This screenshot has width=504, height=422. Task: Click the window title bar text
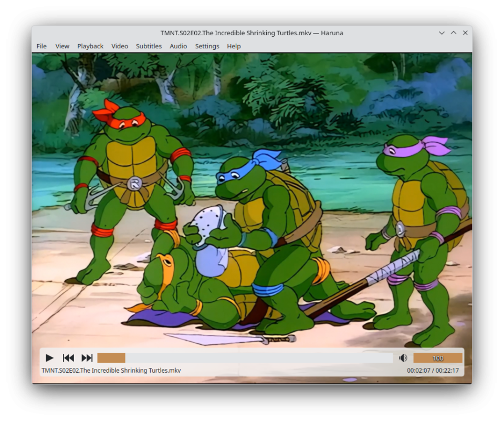(251, 33)
